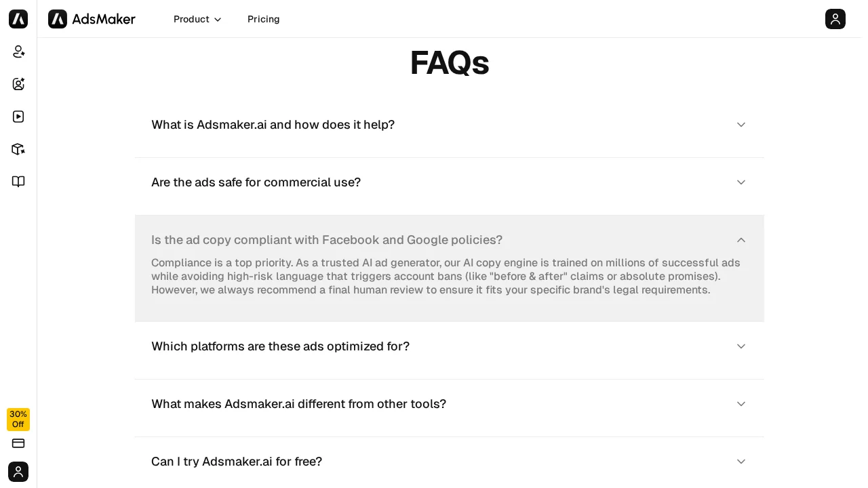Image resolution: width=868 pixels, height=488 pixels.
Task: Open the person-with-sparkle sidebar tool
Action: click(x=18, y=52)
